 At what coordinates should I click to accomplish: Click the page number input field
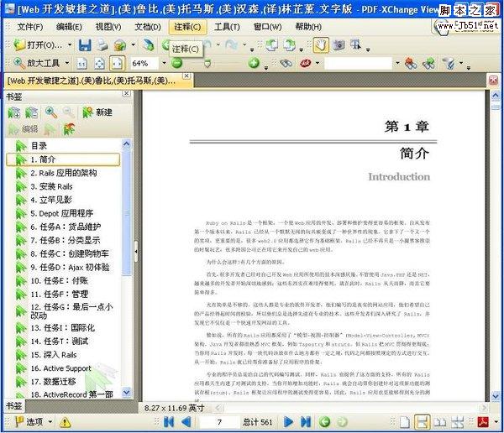point(219,422)
